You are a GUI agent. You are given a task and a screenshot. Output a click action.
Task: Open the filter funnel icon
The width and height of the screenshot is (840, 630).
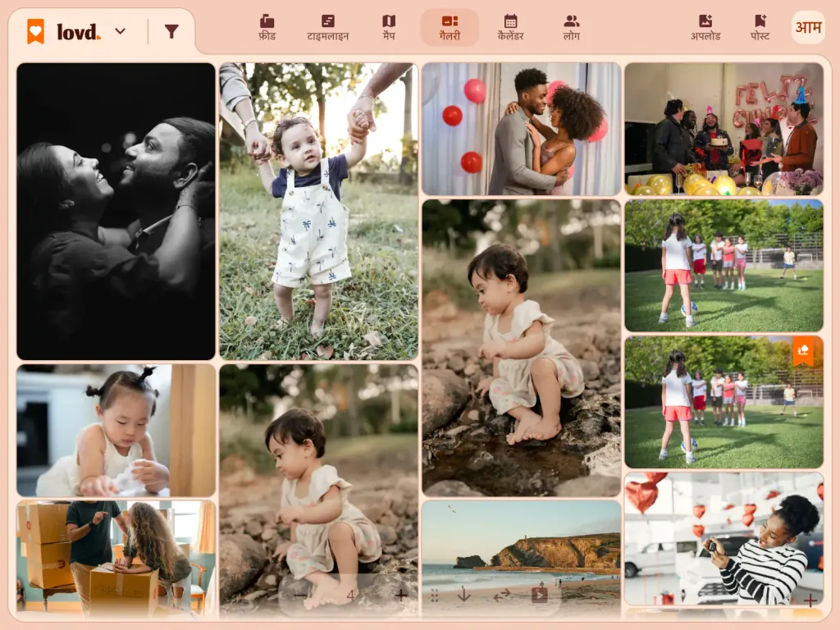click(x=171, y=32)
